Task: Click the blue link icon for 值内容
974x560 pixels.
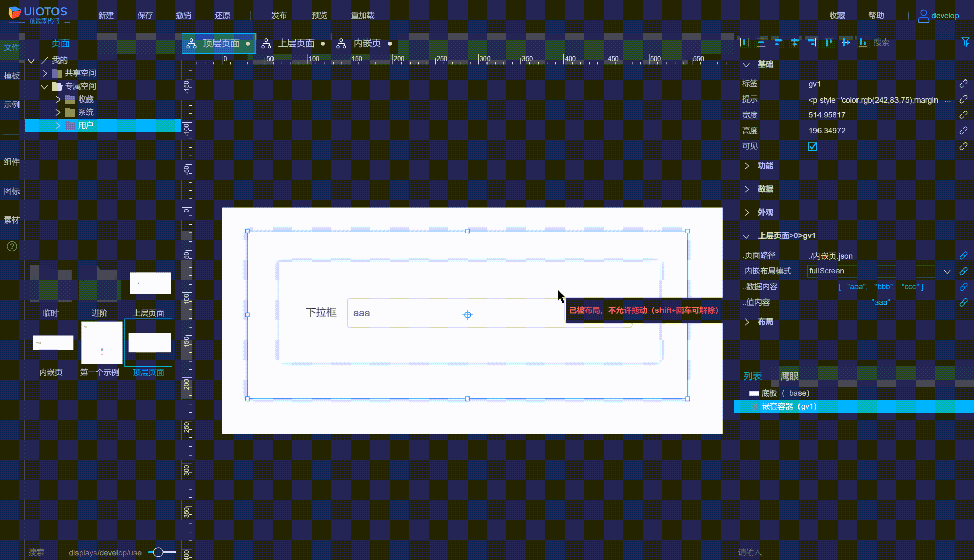Action: coord(963,303)
